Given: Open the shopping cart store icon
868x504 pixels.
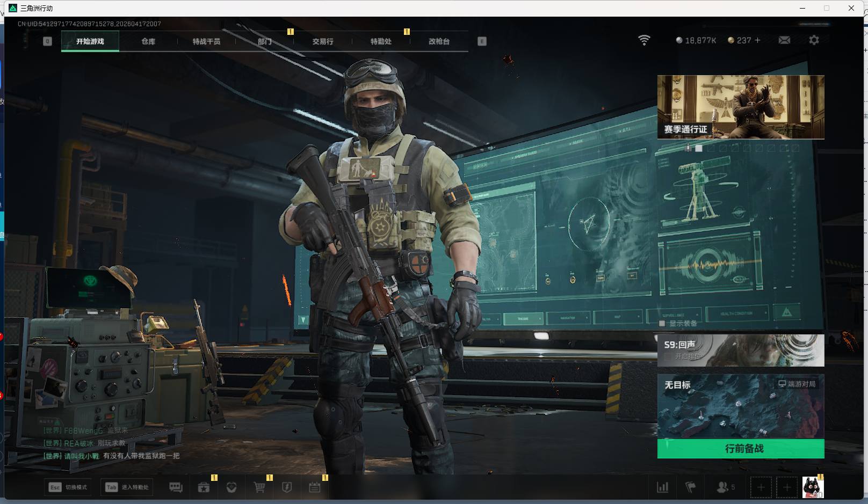Looking at the screenshot, I should (259, 487).
